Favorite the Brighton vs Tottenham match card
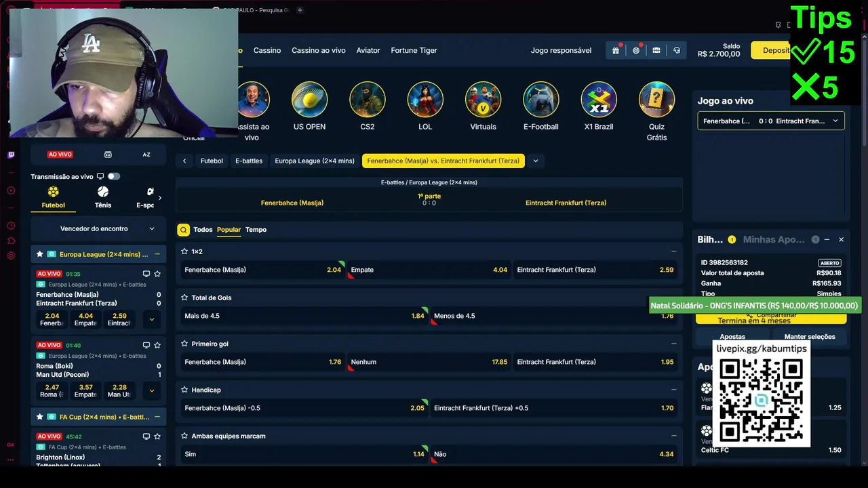The image size is (868, 488). tap(157, 436)
